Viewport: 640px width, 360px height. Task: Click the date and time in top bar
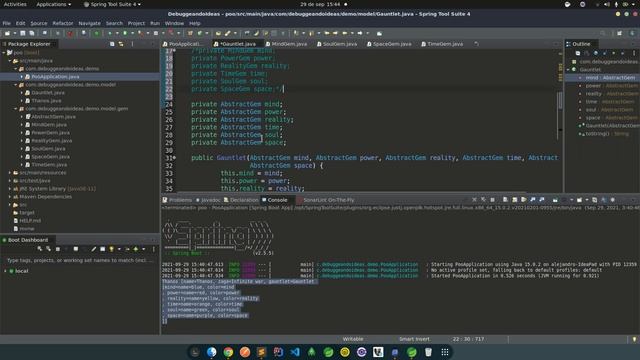[x=320, y=4]
